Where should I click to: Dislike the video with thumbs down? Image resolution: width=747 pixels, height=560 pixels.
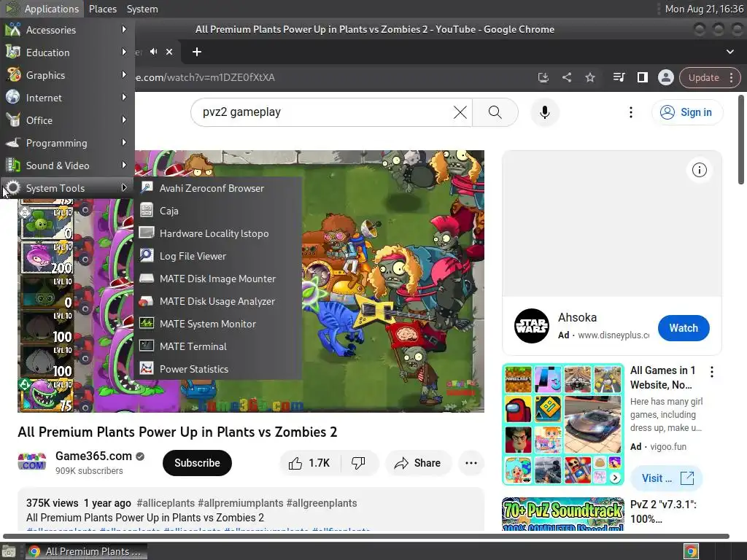[x=358, y=463]
